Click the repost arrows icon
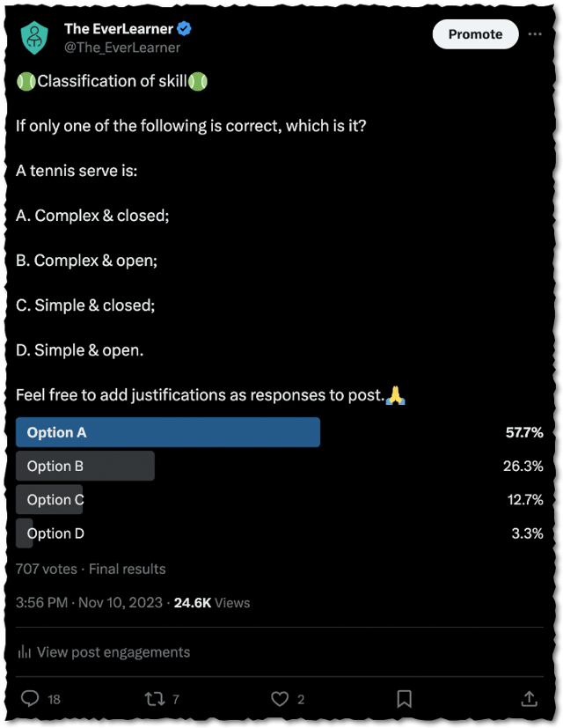This screenshot has width=563, height=728. pyautogui.click(x=156, y=698)
